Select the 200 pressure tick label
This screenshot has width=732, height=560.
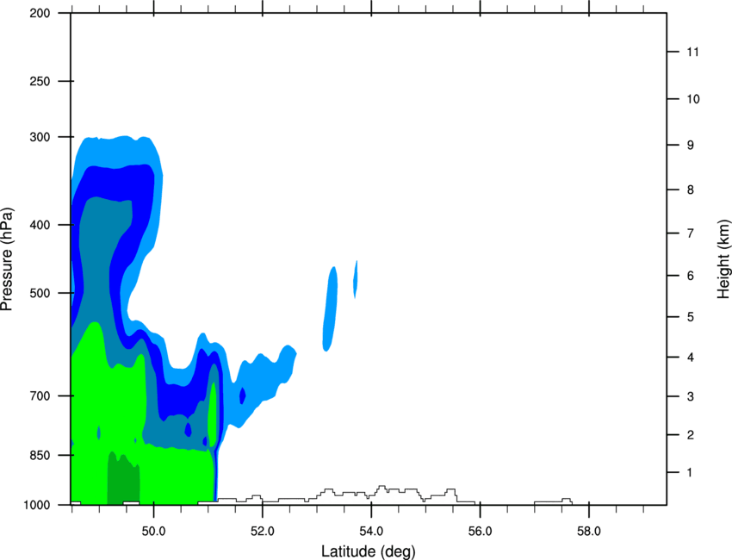point(40,13)
